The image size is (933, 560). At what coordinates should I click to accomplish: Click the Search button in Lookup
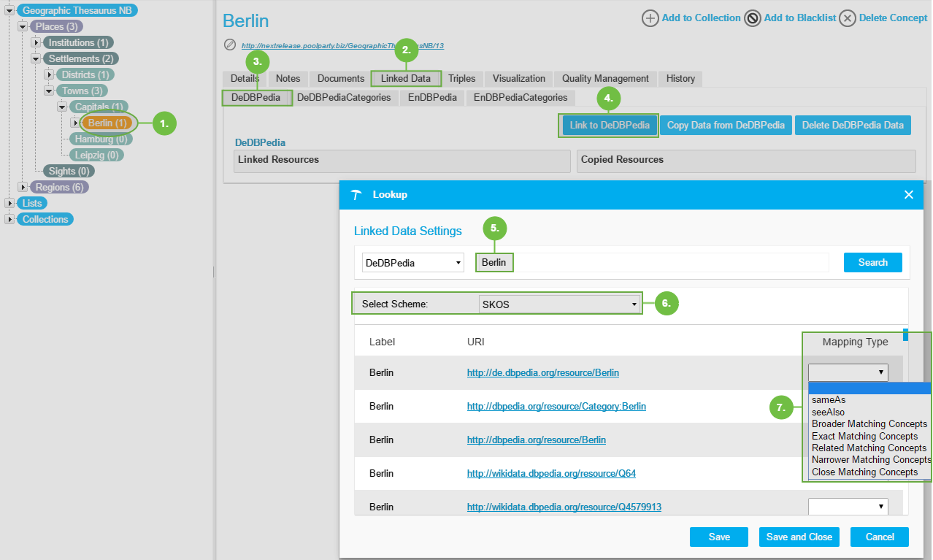pyautogui.click(x=872, y=263)
